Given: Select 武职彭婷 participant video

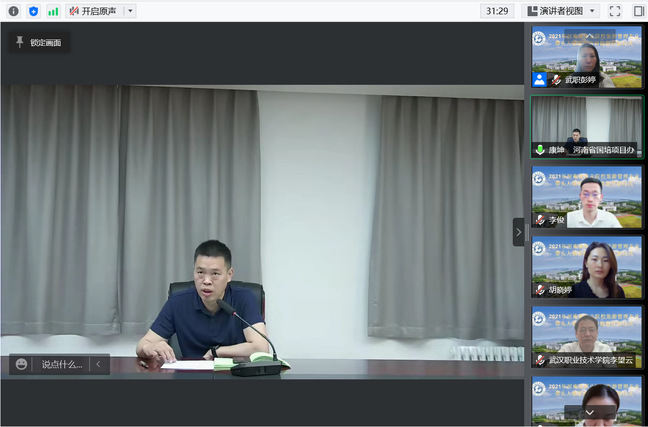Looking at the screenshot, I should point(587,58).
